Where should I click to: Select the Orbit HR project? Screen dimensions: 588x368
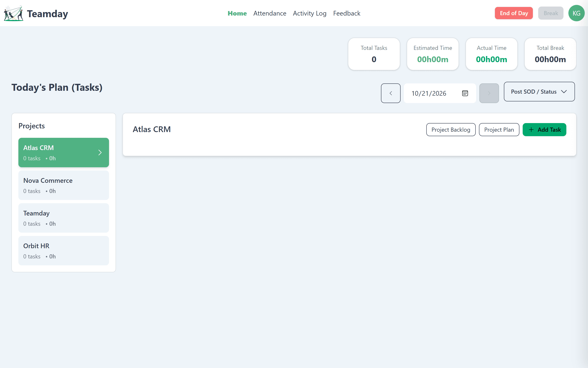click(x=64, y=251)
